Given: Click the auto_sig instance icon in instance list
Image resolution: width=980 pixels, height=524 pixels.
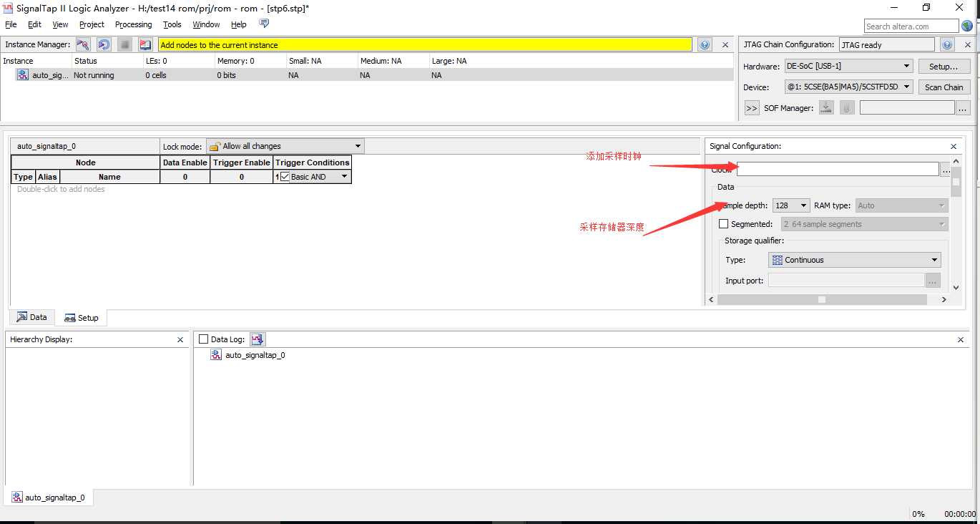Looking at the screenshot, I should point(23,75).
